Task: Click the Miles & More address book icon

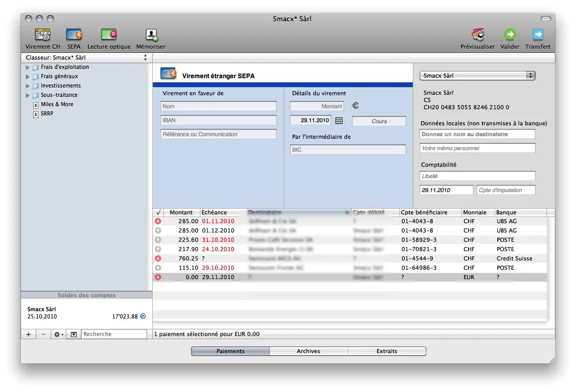Action: 36,105
